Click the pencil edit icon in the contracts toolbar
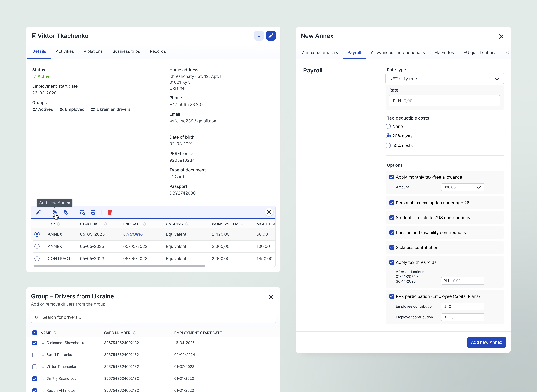Screen dimensions: 537x392 38,212
